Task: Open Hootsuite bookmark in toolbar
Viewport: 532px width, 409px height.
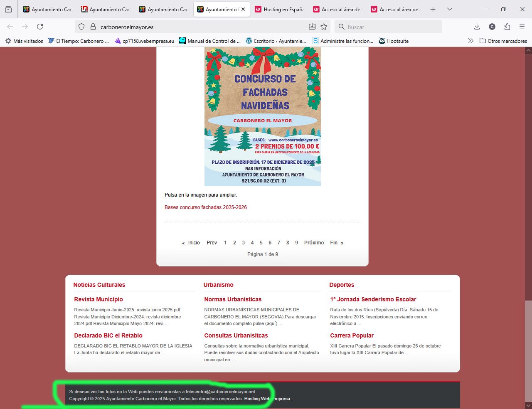Action: coord(394,41)
